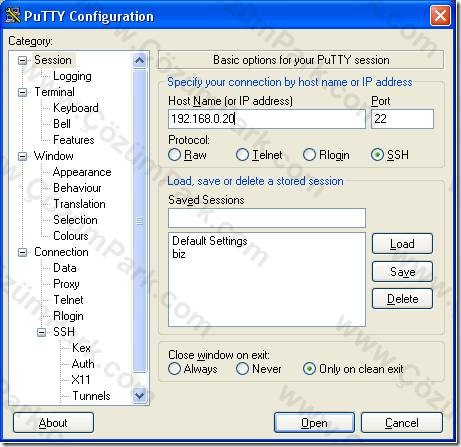The image size is (461, 447).
Task: Click category tree scroll up arrow
Action: coord(139,60)
